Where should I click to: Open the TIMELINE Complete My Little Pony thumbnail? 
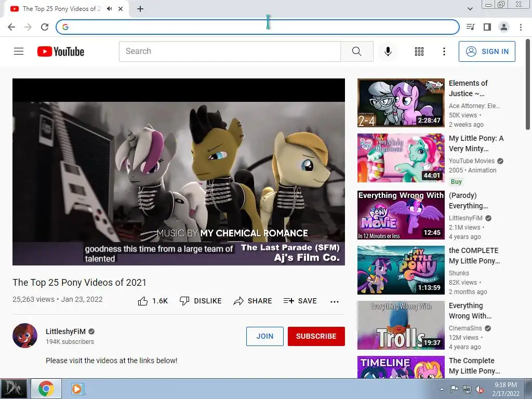click(401, 367)
